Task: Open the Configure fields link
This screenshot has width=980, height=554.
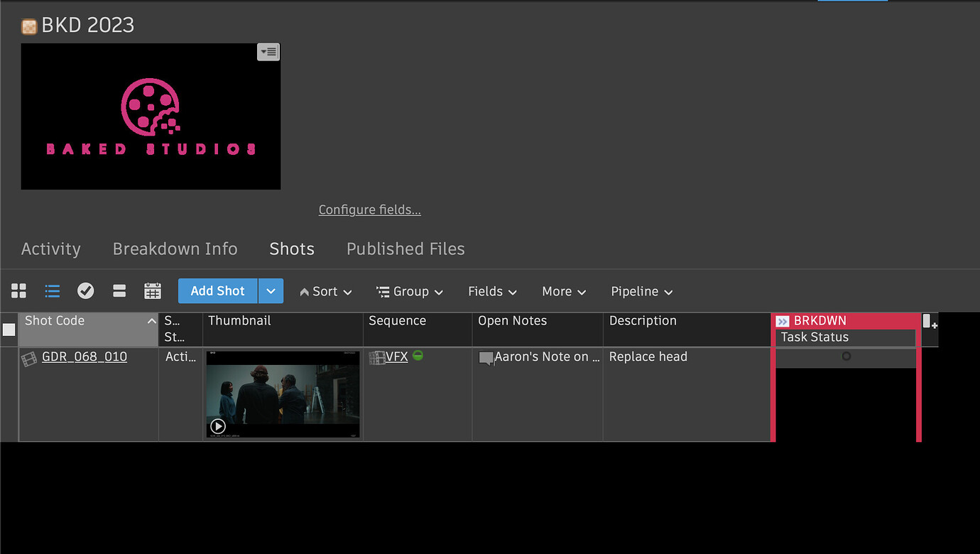Action: (369, 210)
